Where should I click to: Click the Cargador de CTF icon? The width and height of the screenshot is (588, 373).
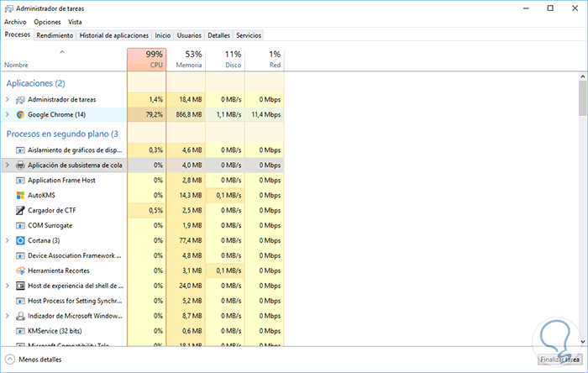(20, 210)
